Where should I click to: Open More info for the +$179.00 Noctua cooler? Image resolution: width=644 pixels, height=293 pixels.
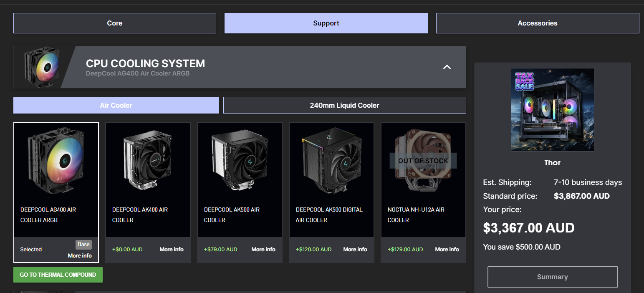(447, 249)
